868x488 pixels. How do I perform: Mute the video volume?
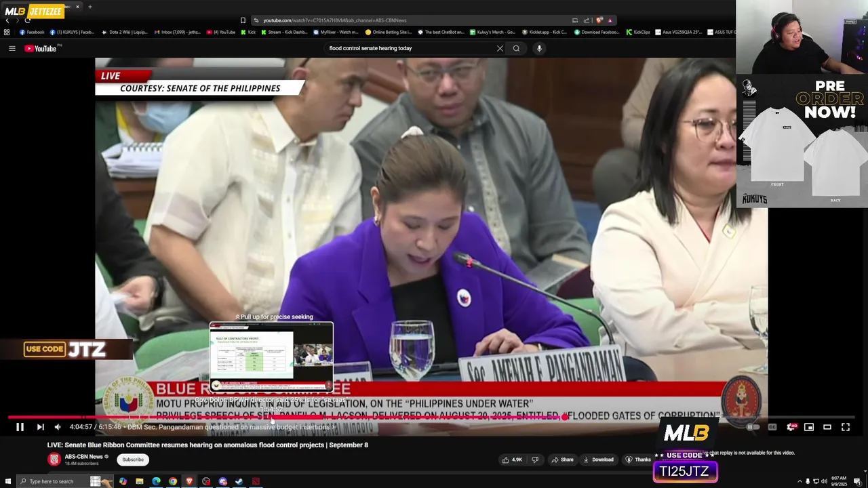point(58,427)
